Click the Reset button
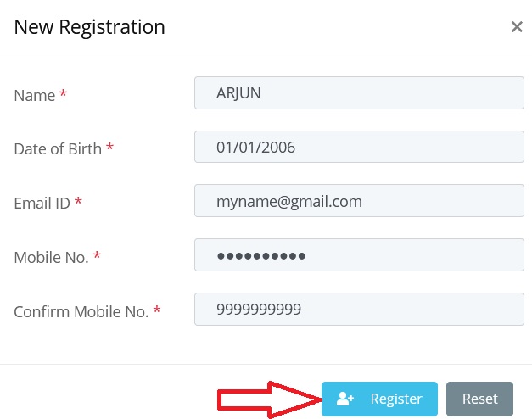This screenshot has width=532, height=419. coord(479,399)
